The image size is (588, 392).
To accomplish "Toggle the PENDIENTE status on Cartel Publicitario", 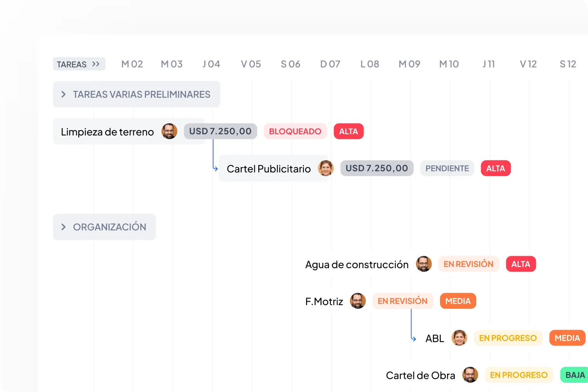I will [x=447, y=168].
